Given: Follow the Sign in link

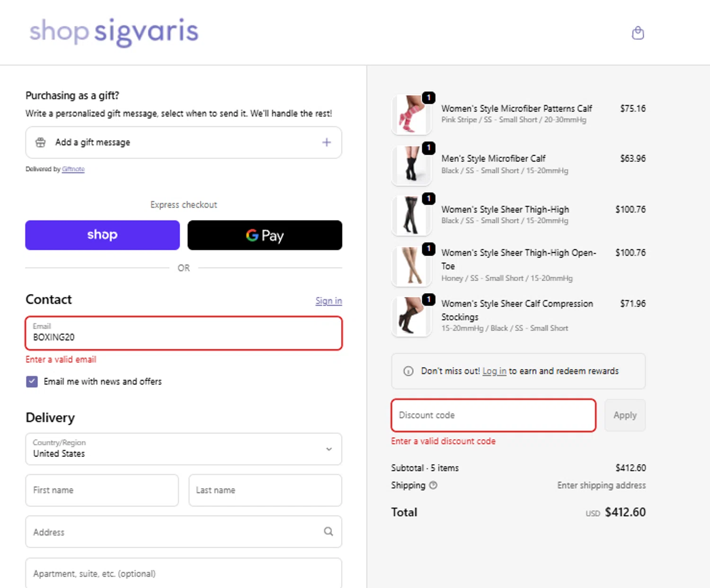Looking at the screenshot, I should (328, 301).
